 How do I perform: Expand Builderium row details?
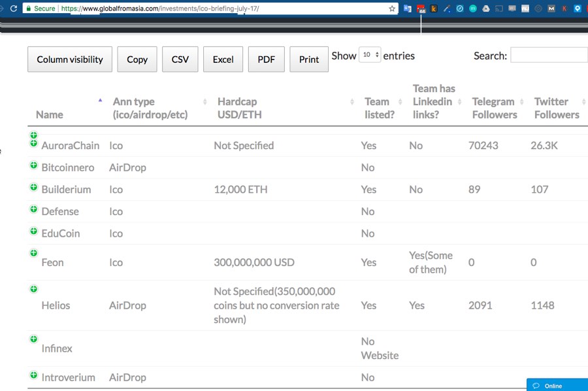[34, 187]
